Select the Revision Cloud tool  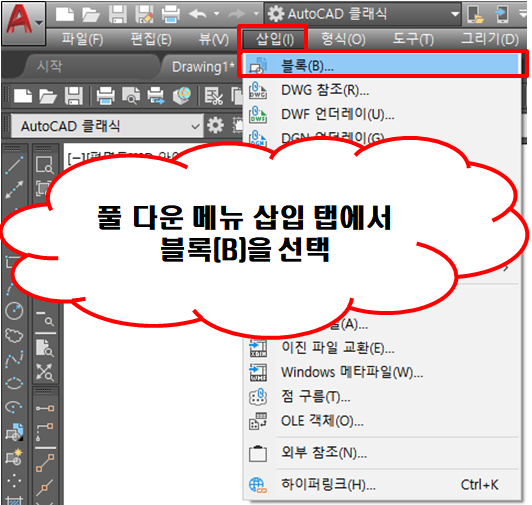pos(14,336)
